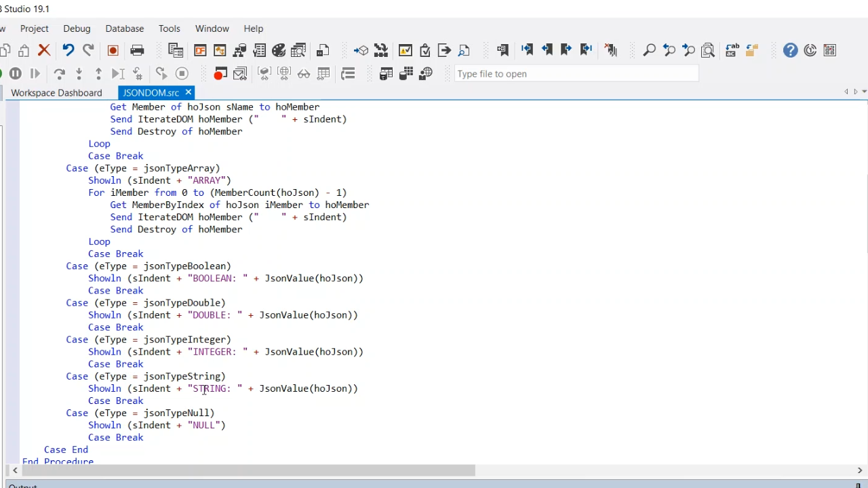Click the Undo arrow icon

pos(68,50)
